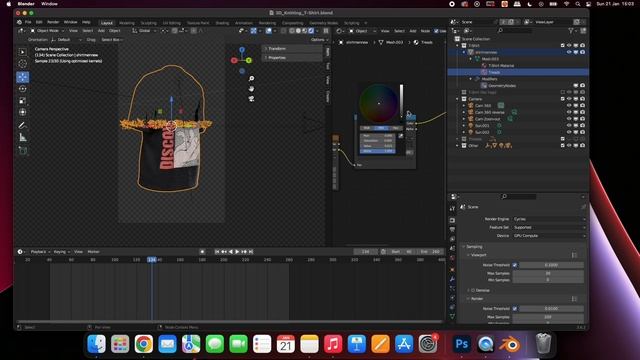Click the brightness value bar beside color wheel
This screenshot has width=640, height=360.
coord(401,100)
